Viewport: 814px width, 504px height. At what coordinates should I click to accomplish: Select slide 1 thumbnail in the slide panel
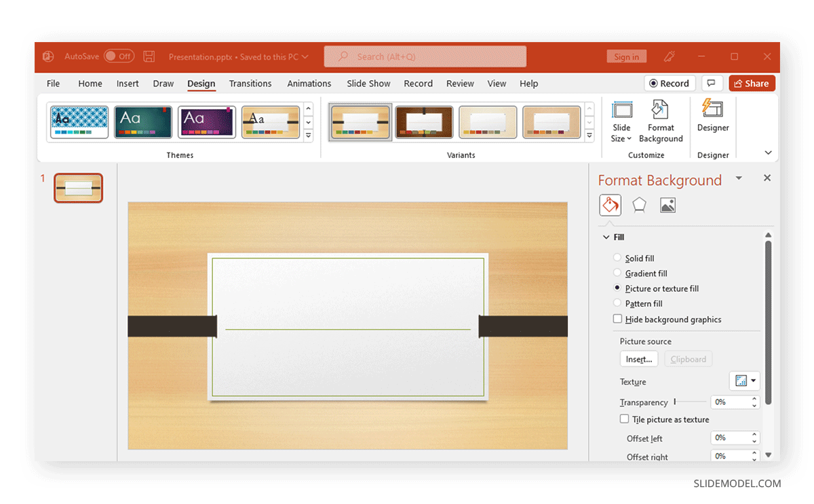78,187
